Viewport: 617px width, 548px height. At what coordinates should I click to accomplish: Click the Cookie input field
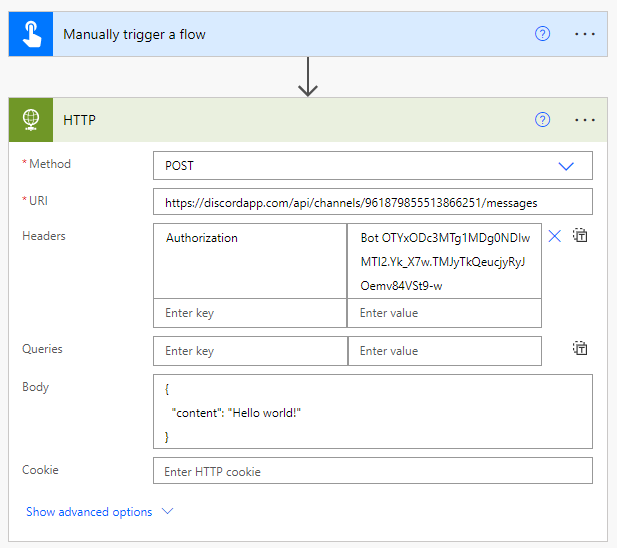click(x=372, y=471)
